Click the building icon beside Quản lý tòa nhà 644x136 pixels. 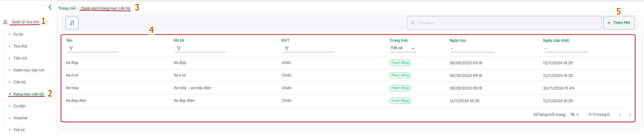point(5,22)
